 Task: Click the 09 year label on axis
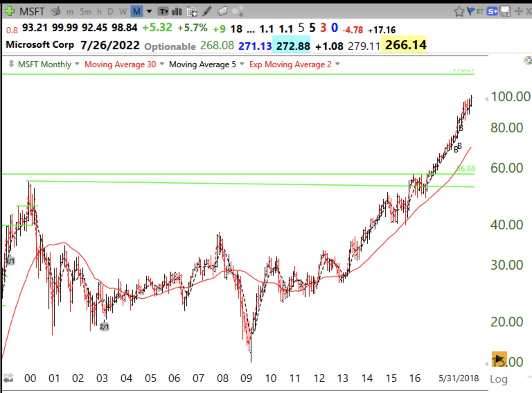click(246, 378)
